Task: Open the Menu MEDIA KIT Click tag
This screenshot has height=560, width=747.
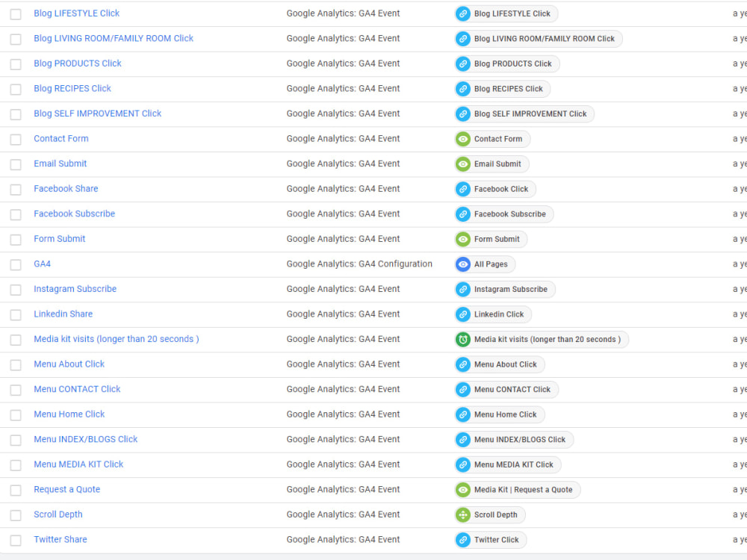Action: (78, 464)
